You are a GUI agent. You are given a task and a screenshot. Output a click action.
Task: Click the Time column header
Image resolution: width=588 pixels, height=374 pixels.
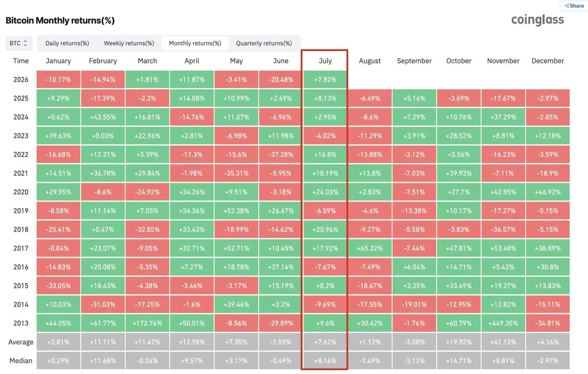point(21,61)
